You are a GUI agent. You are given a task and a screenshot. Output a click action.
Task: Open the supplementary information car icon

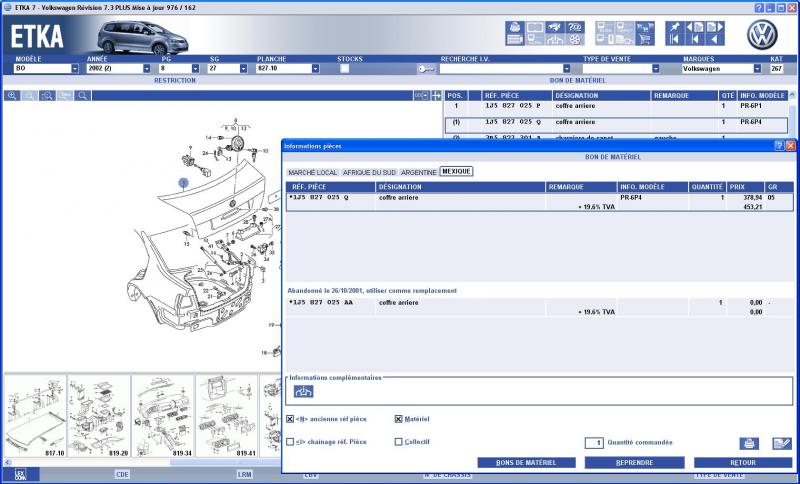(304, 391)
